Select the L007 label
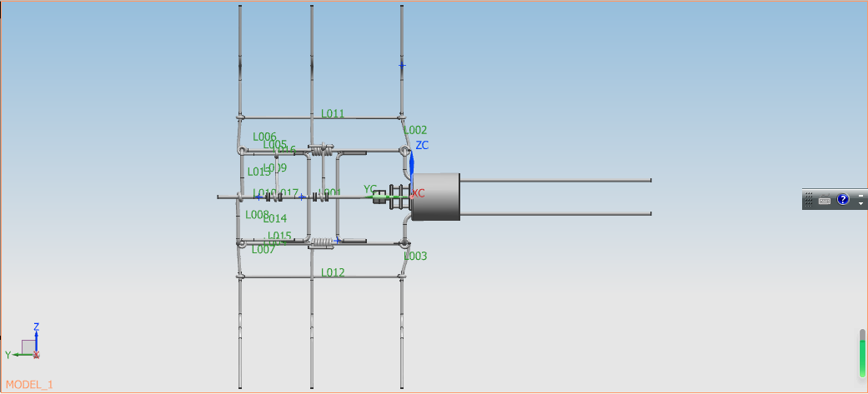Viewport: 868px width, 394px height. (x=263, y=250)
